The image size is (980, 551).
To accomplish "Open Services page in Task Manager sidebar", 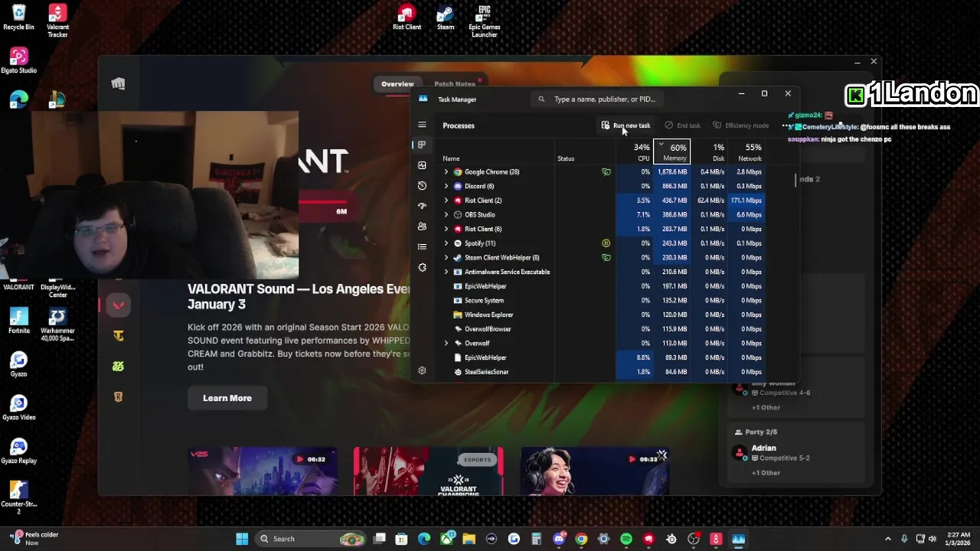I will (x=422, y=267).
